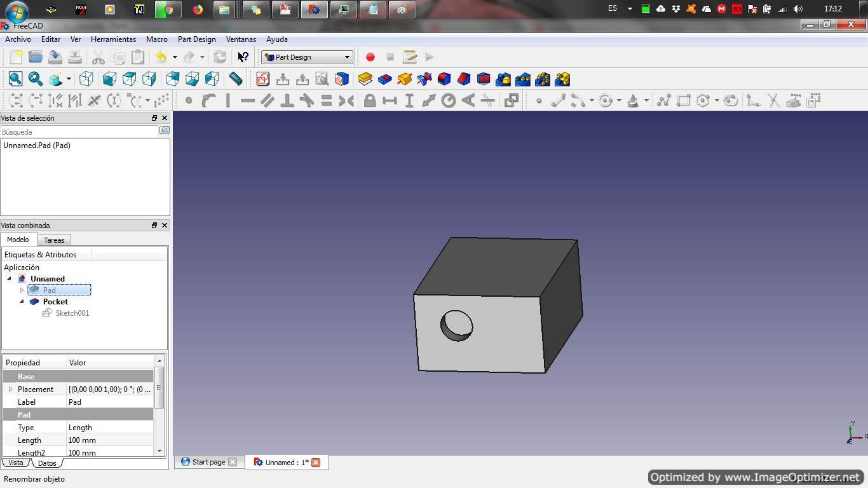Switch to the right view cube icon

[x=149, y=79]
